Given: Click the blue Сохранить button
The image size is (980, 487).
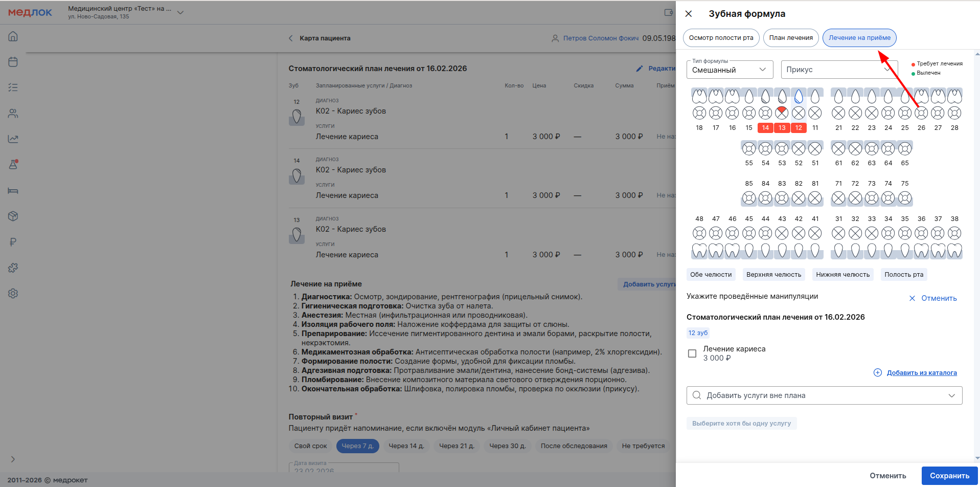Looking at the screenshot, I should pos(949,476).
